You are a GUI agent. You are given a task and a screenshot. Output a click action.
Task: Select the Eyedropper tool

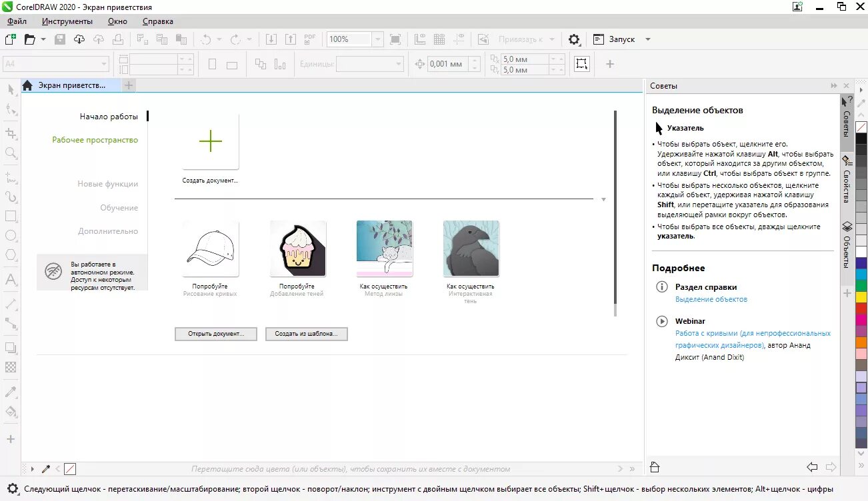tap(11, 391)
